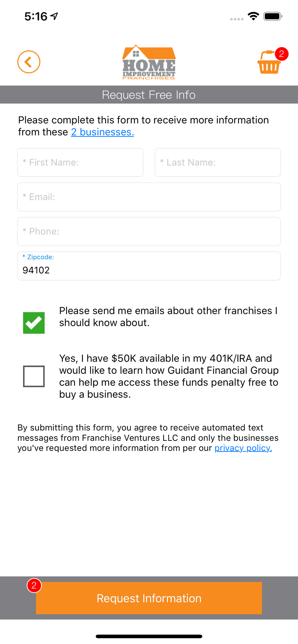The height and width of the screenshot is (644, 298).
Task: Tap the orange back arrow icon
Action: pos(29,62)
